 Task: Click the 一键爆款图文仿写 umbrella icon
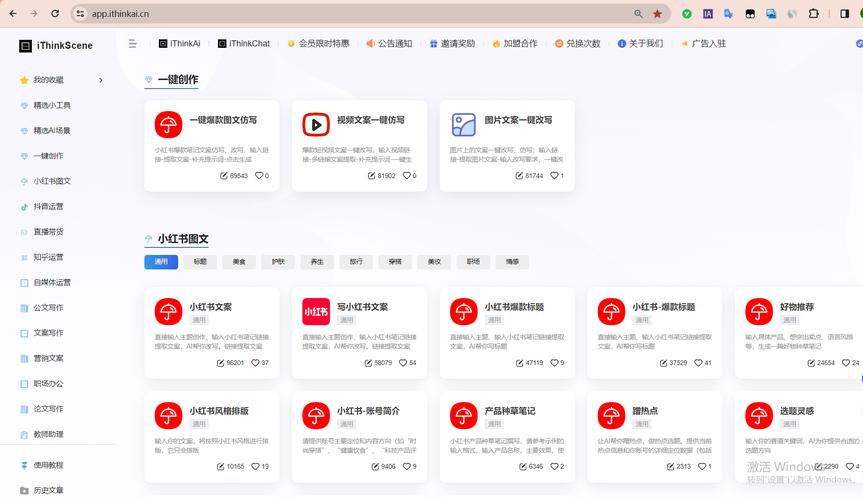(168, 124)
